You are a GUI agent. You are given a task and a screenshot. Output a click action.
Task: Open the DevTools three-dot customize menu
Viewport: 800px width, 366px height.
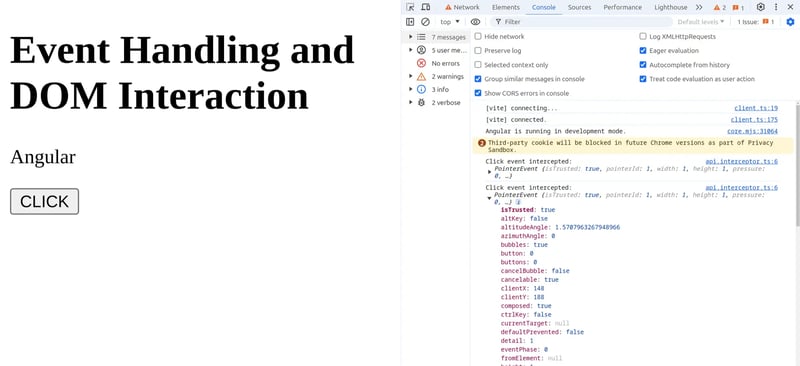(x=776, y=7)
